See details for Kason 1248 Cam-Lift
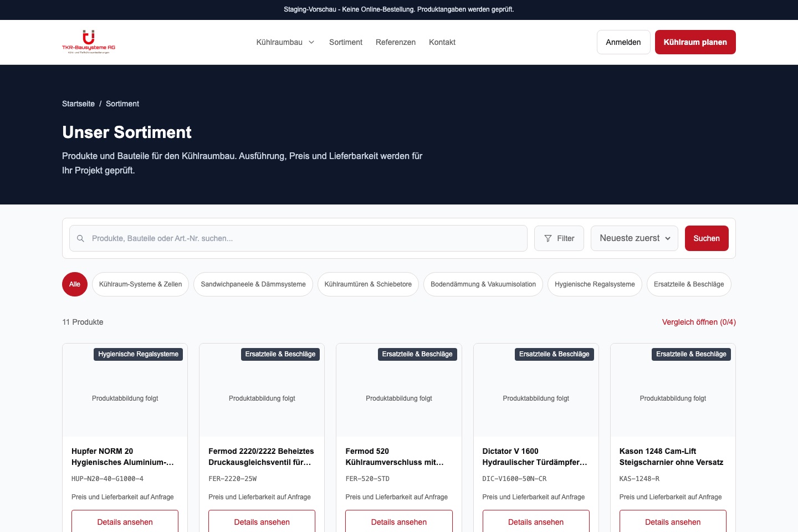798x532 pixels. 673,521
